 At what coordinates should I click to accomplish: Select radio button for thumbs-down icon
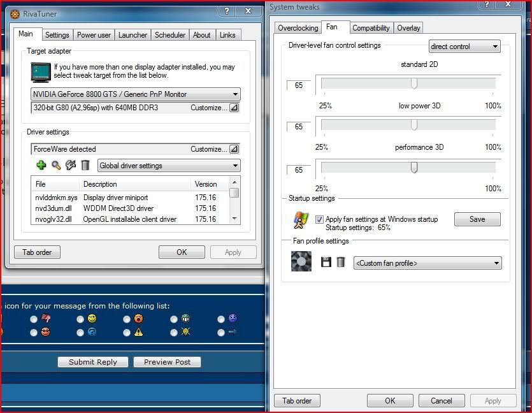point(34,319)
